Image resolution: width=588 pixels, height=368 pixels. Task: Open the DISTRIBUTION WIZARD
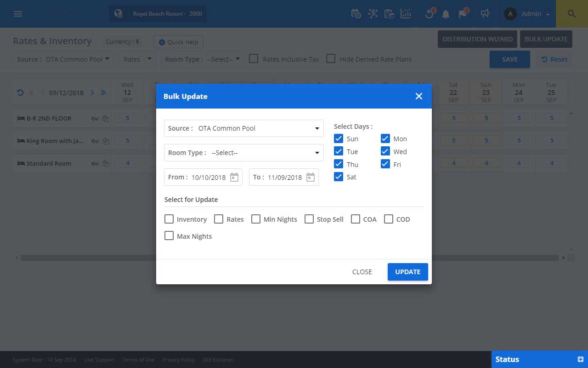coord(477,39)
